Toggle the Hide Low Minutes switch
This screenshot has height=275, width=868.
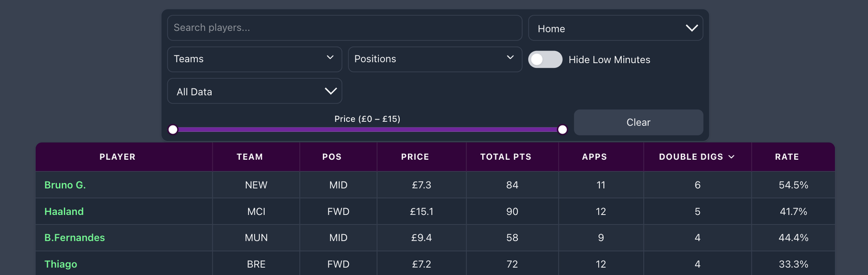click(545, 60)
